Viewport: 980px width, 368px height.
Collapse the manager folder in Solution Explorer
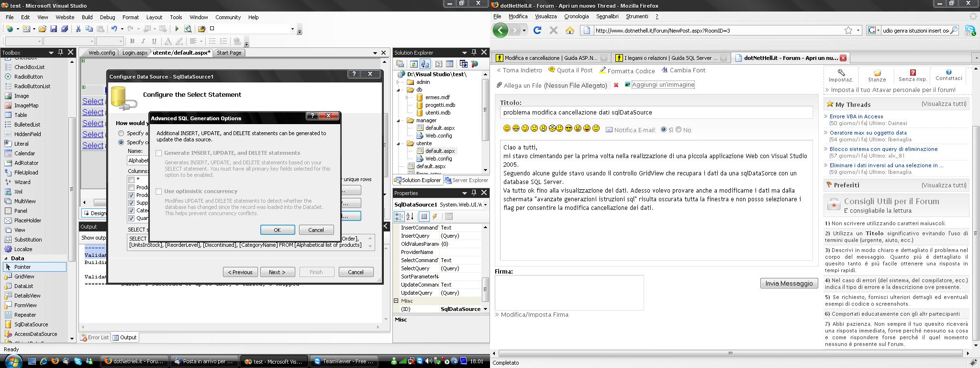[398, 120]
